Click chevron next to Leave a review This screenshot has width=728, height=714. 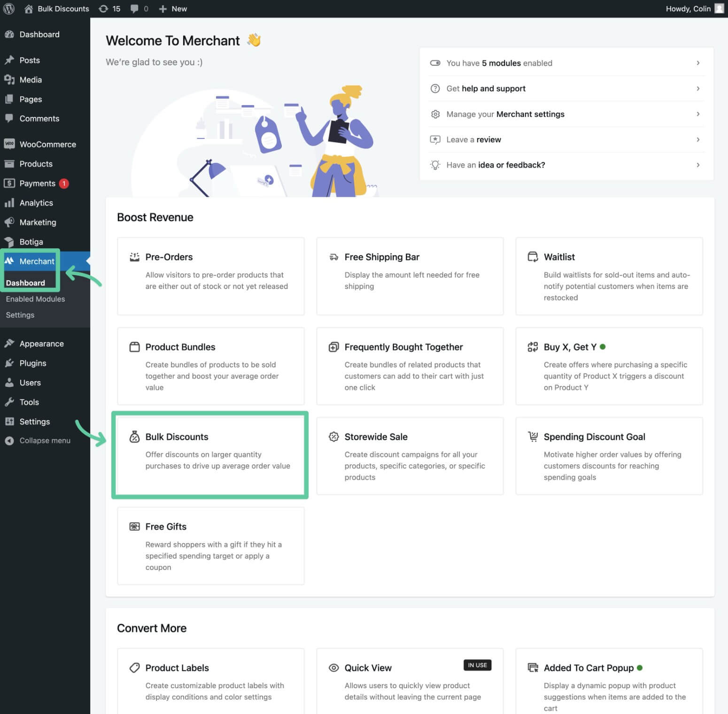(x=698, y=139)
